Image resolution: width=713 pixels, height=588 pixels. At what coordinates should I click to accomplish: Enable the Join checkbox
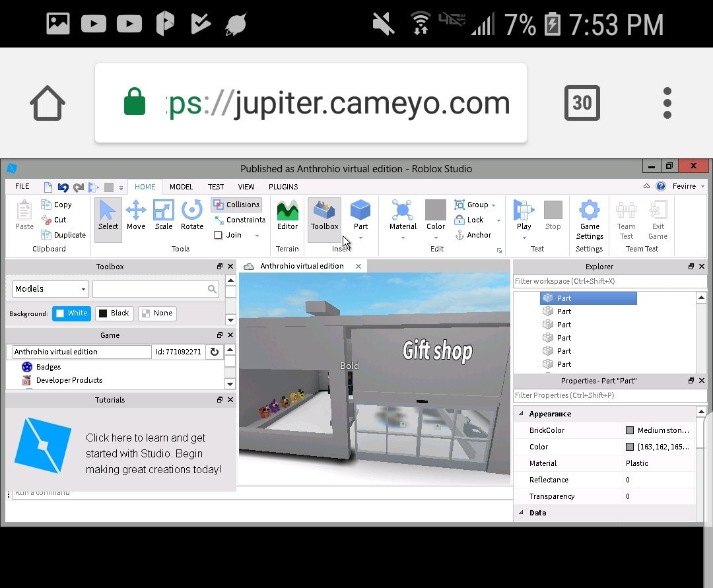pyautogui.click(x=219, y=235)
